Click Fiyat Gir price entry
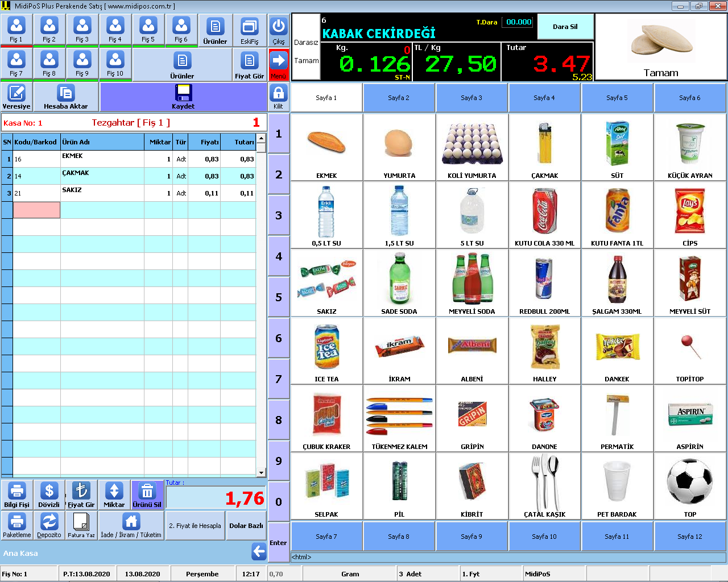The image size is (728, 582). coord(81,495)
